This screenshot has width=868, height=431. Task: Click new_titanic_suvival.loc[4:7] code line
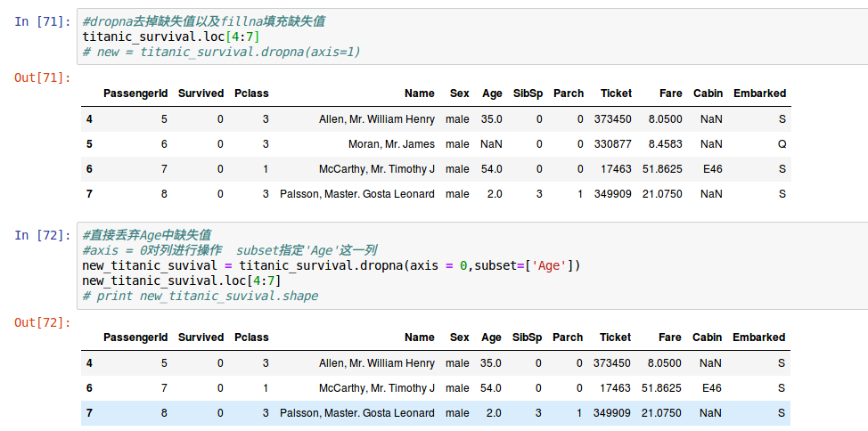click(182, 281)
